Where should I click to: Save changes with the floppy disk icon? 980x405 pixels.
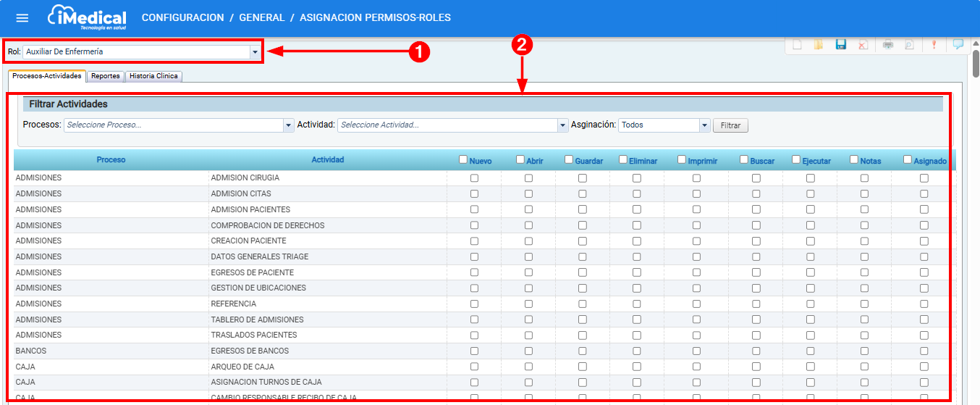coord(841,45)
